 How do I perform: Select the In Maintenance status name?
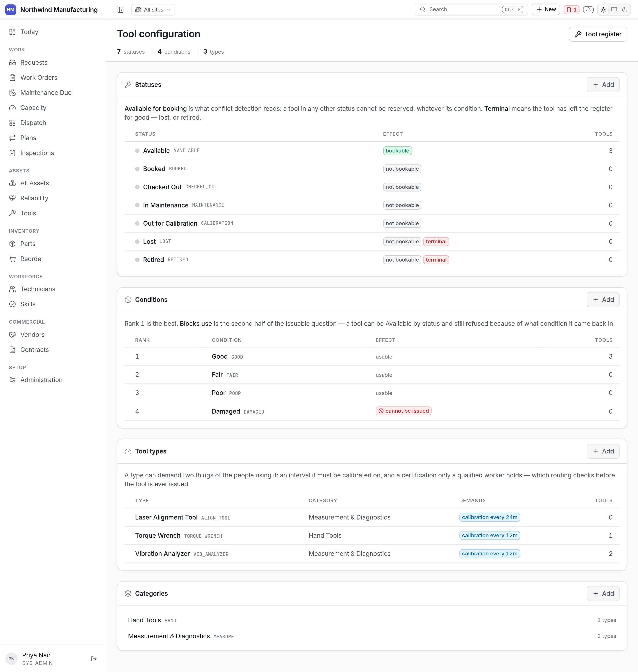click(166, 205)
